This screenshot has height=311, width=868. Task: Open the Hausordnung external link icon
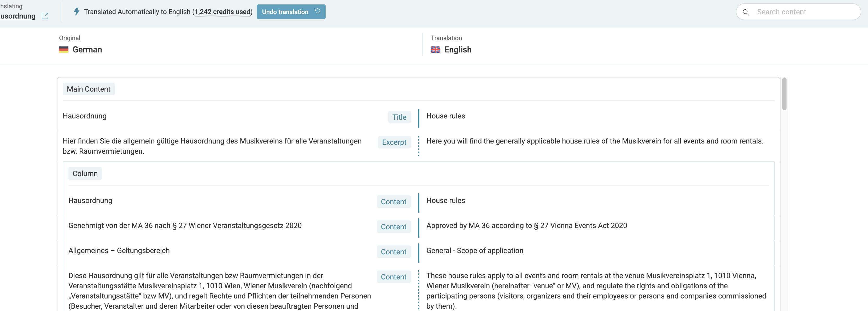coord(45,16)
